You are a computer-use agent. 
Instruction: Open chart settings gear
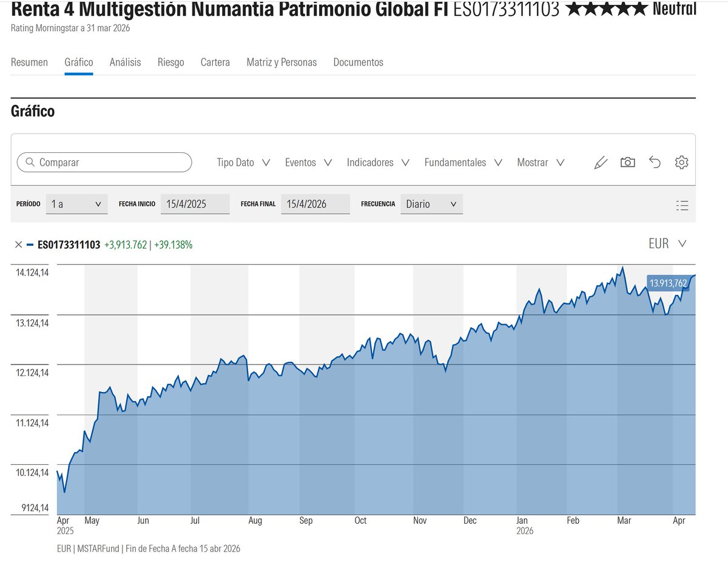pyautogui.click(x=682, y=163)
